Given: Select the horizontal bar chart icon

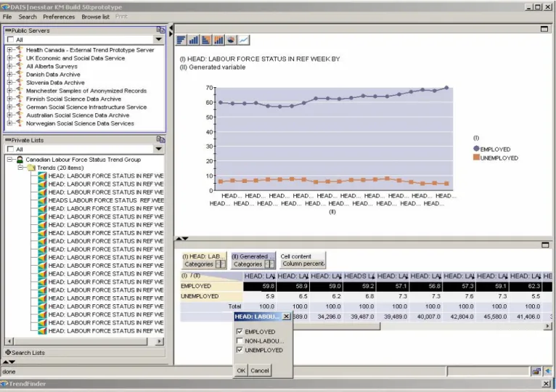Looking at the screenshot, I should [181, 40].
